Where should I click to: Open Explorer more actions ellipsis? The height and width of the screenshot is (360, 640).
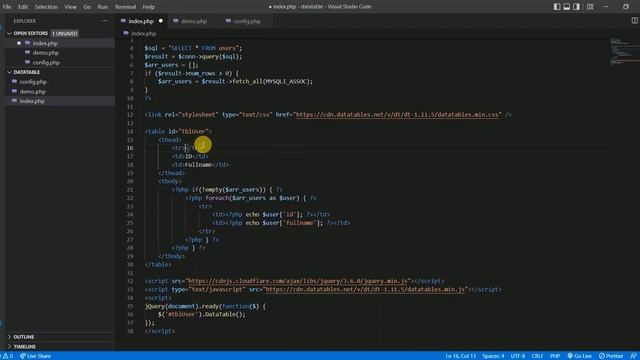(105, 21)
